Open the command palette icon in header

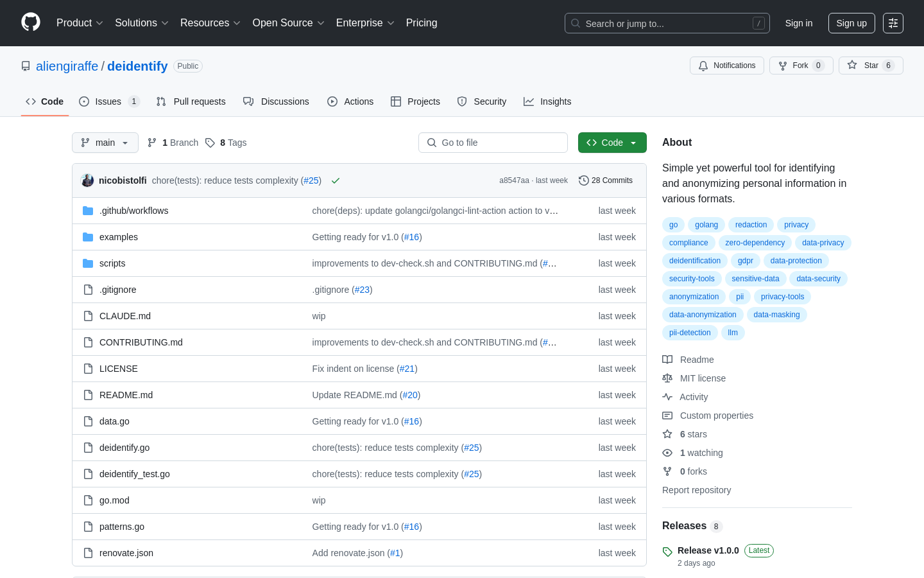[x=893, y=23]
